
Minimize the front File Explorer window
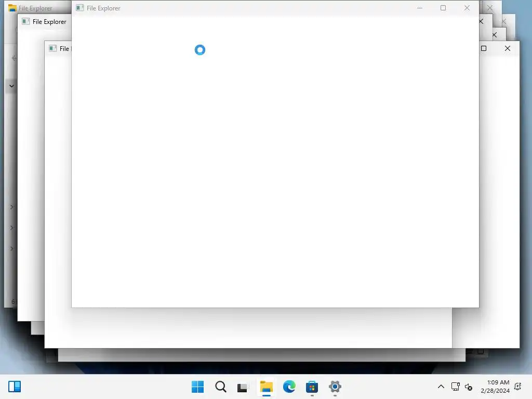click(420, 8)
